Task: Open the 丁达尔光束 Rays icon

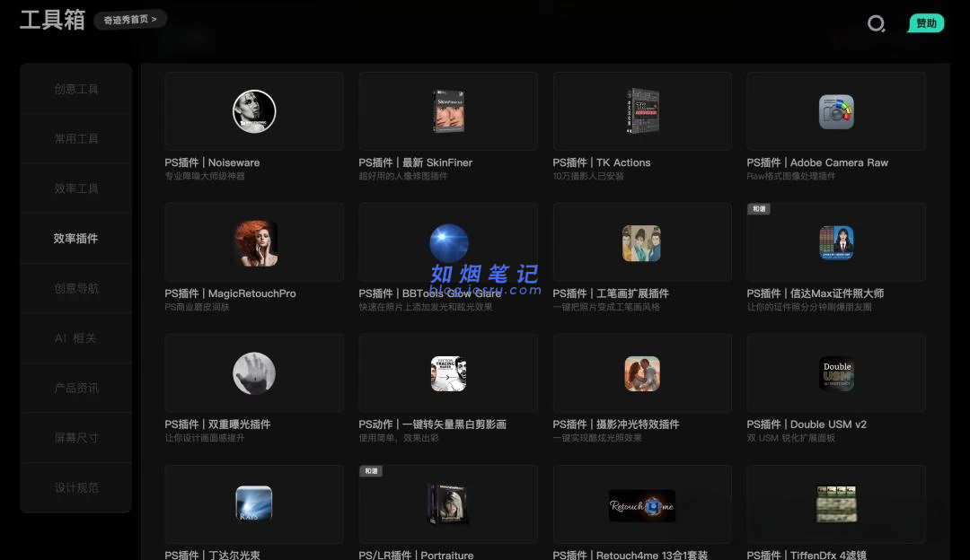Action: (254, 503)
